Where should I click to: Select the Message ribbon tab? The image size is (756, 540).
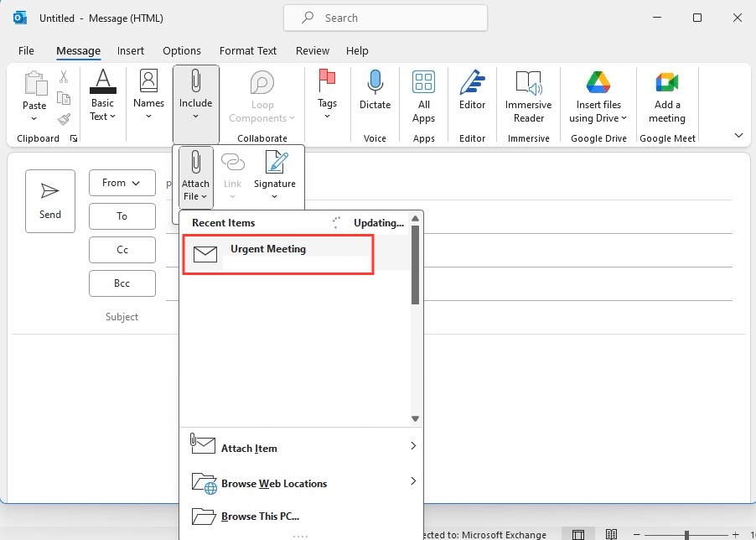tap(78, 50)
